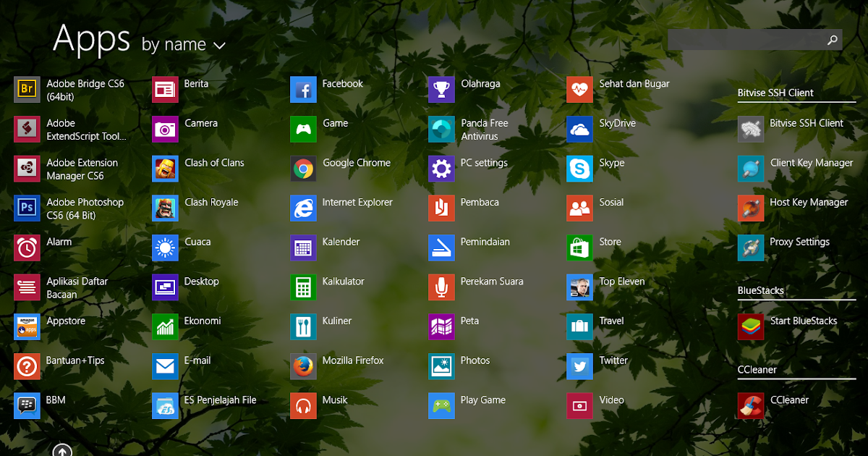Viewport: 868px width, 456px height.
Task: Open Internet Explorer icon
Action: 303,208
